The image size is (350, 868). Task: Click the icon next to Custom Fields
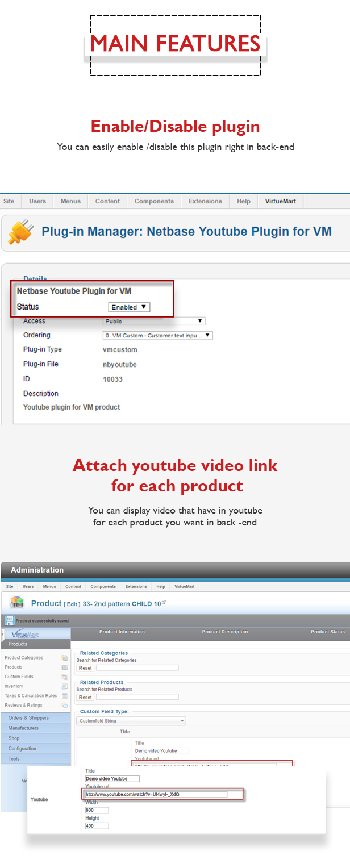65,677
